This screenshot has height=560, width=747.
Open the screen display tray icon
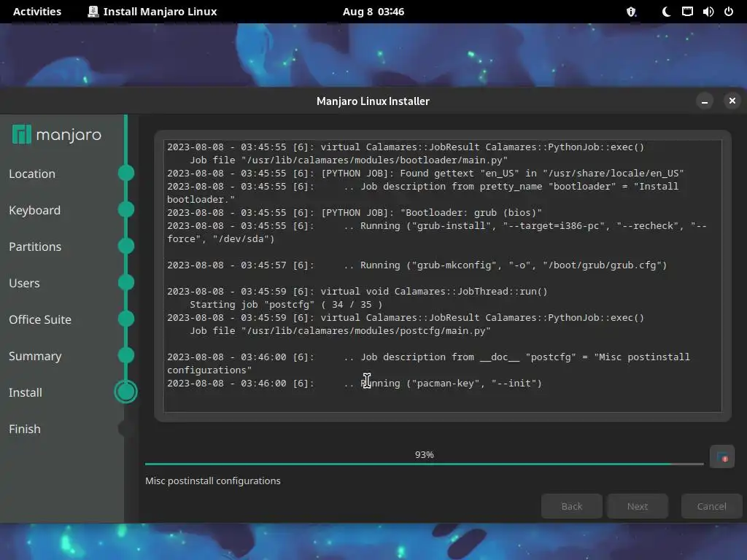pyautogui.click(x=687, y=12)
